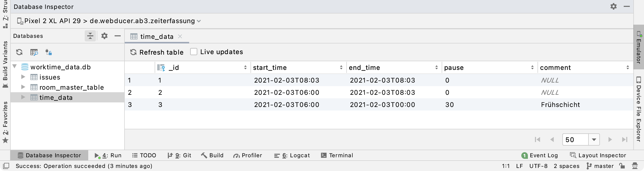Collapse the worktime_data.db database node
The height and width of the screenshot is (171, 644).
15,67
